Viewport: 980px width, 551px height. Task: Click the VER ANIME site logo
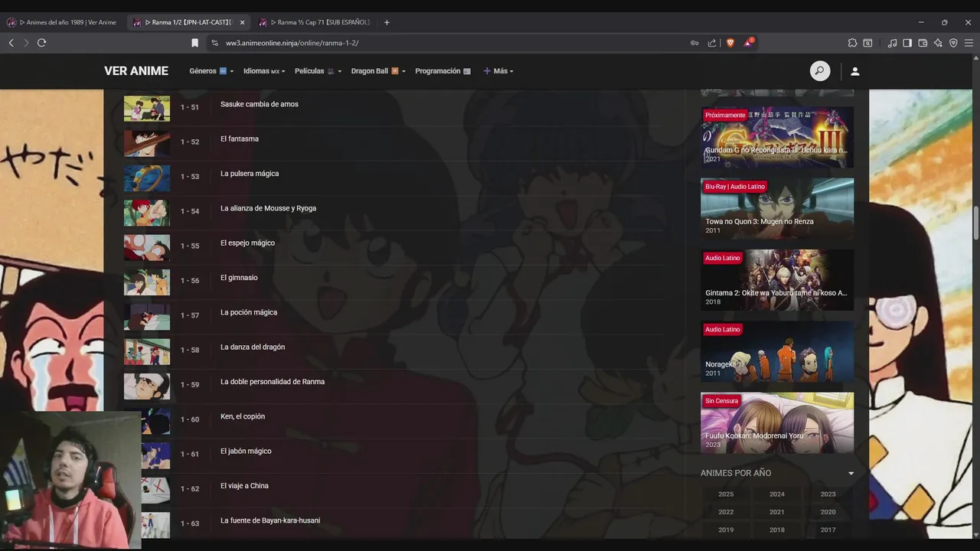[x=136, y=71]
